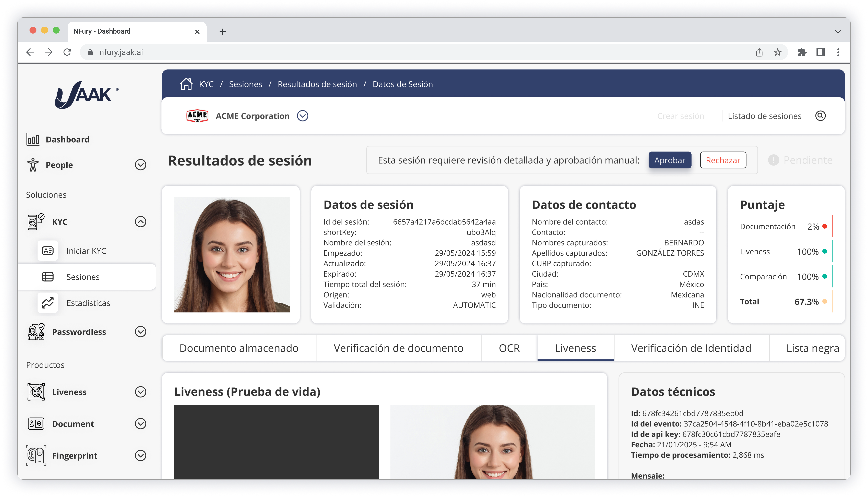Click the Document product icon in sidebar
The image size is (868, 497).
(x=36, y=424)
